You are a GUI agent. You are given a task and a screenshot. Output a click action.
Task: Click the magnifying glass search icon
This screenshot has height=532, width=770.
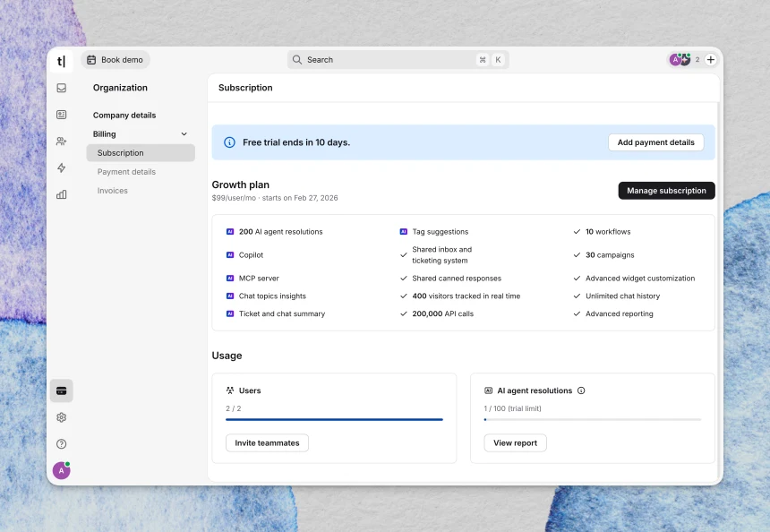(297, 60)
